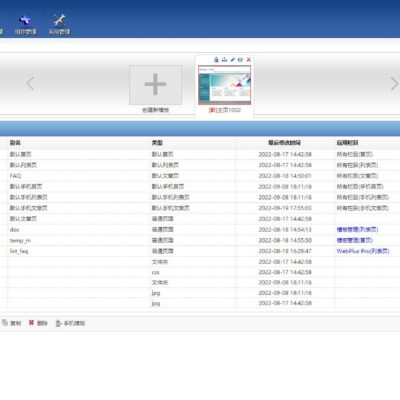Click the 默认文章页 alias cell
Screen dimensions: 400x400
tap(23, 219)
